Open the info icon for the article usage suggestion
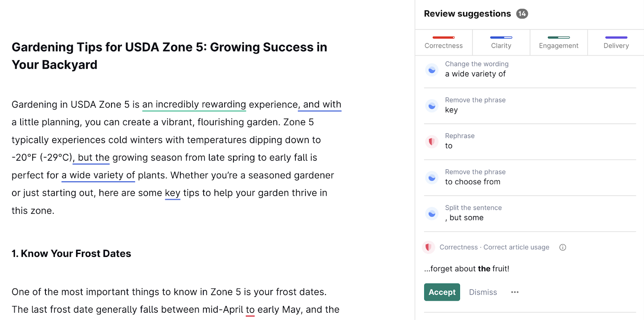644x320 pixels. coord(562,247)
